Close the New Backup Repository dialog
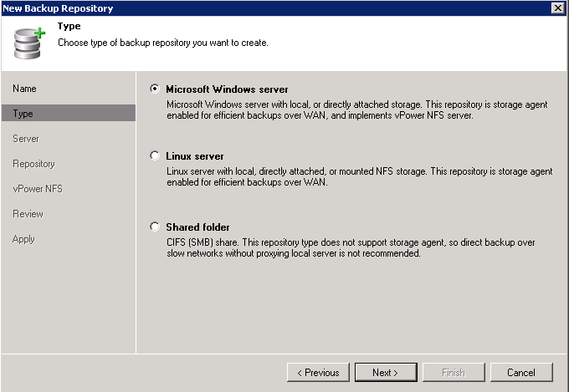This screenshot has width=569, height=392. [558, 8]
